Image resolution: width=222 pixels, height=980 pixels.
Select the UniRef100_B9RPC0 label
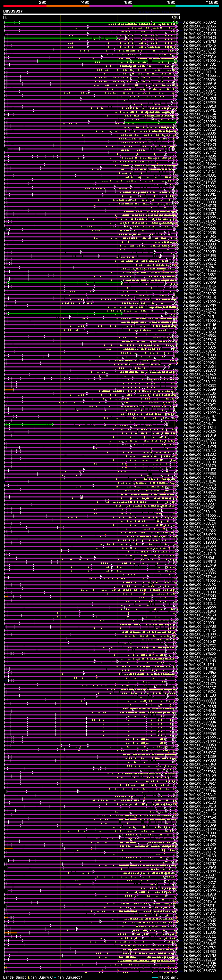pos(199,95)
